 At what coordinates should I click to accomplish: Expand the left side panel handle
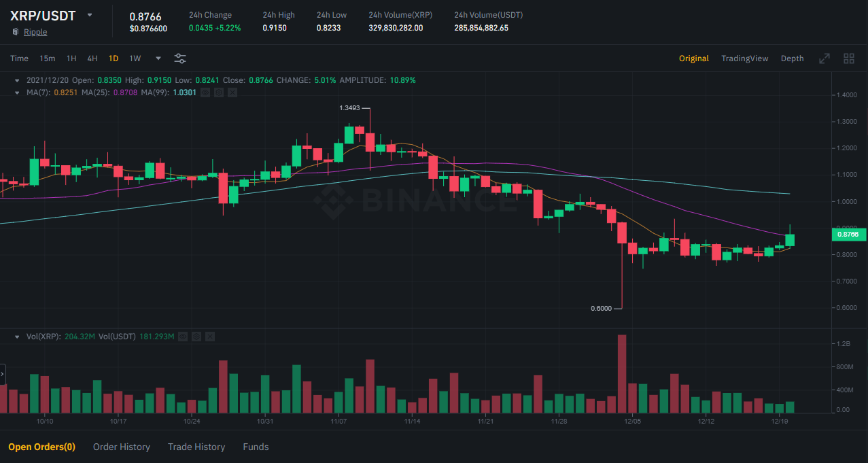tap(3, 374)
